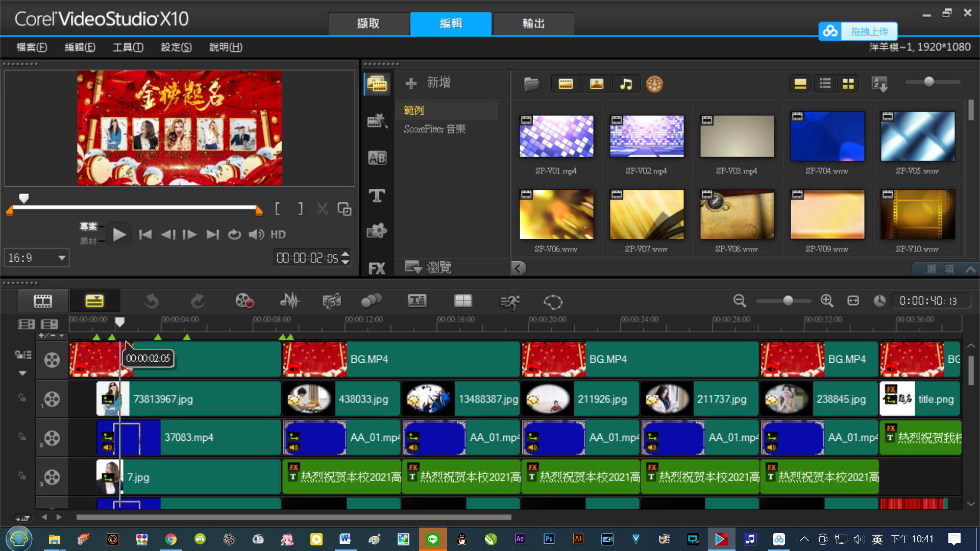The image size is (980, 551).
Task: Toggle hide titles view in library
Action: tap(800, 84)
